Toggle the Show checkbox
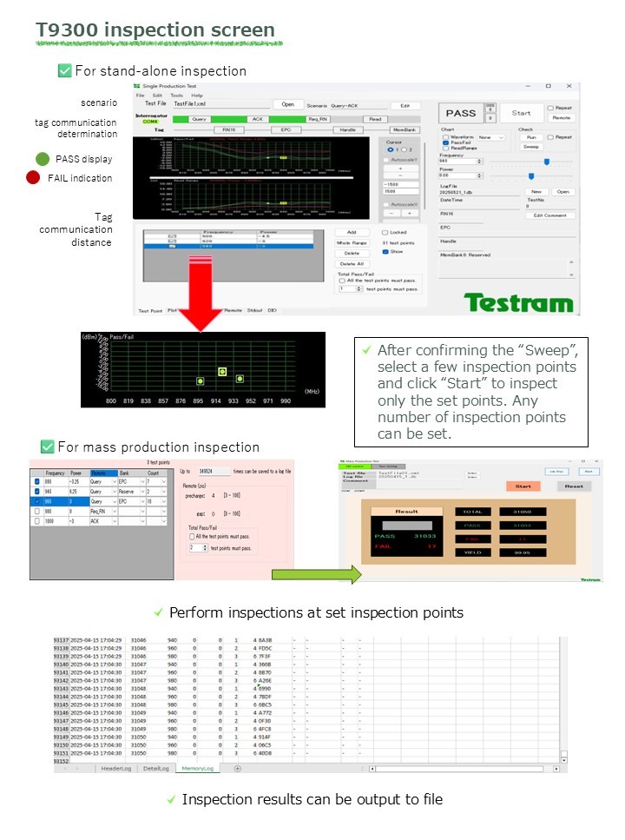 tap(385, 252)
